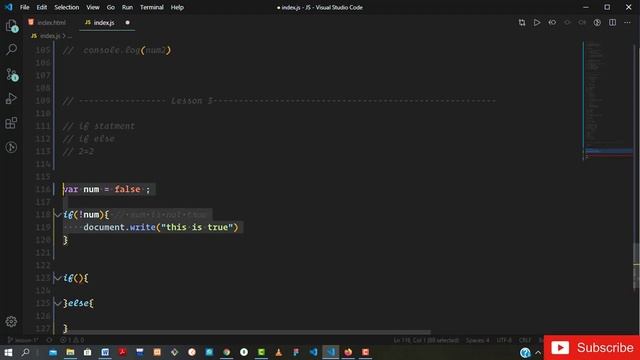Click the Lesson 5 comment line

point(280,101)
